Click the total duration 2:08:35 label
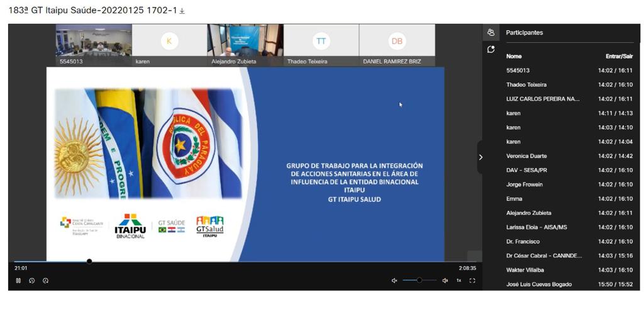Image resolution: width=644 pixels, height=309 pixels. click(x=467, y=268)
